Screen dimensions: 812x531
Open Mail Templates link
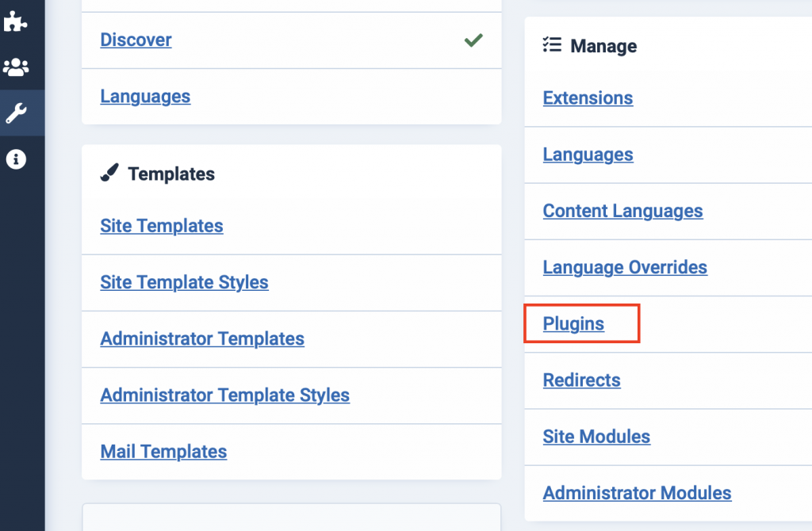click(x=163, y=452)
